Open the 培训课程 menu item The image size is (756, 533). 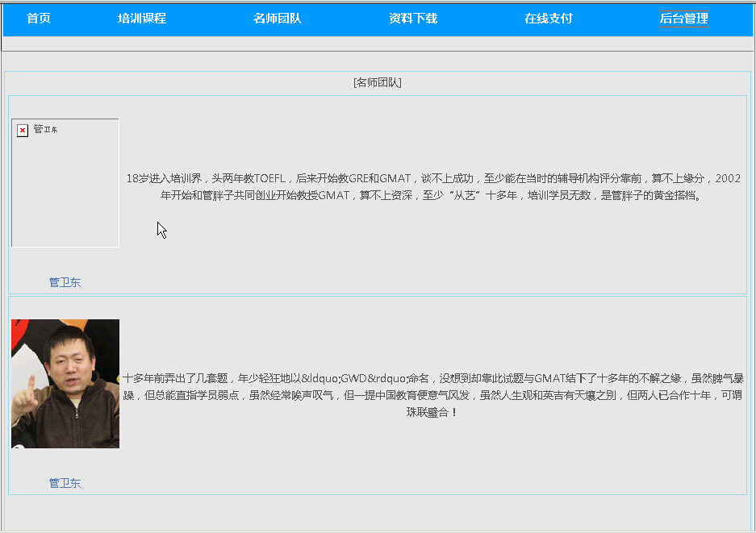point(142,19)
